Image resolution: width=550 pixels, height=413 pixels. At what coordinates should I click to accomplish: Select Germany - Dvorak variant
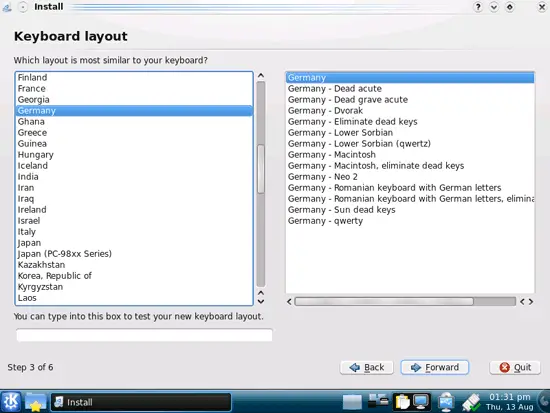410,111
